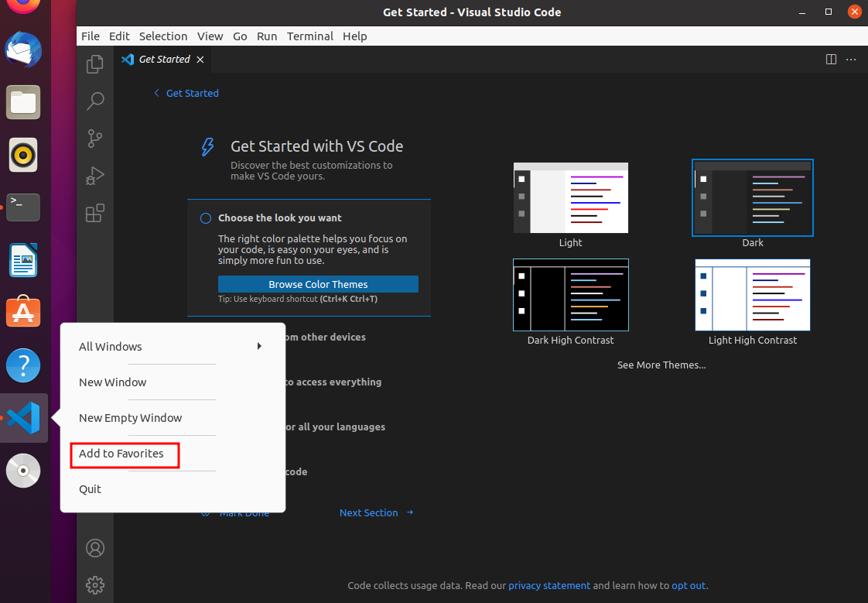Open the Search view in activity bar
The height and width of the screenshot is (603, 868).
click(x=94, y=101)
